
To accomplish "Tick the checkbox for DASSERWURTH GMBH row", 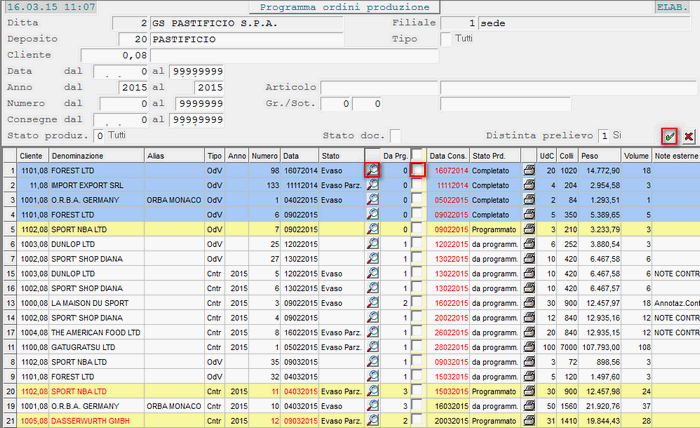I will [417, 420].
